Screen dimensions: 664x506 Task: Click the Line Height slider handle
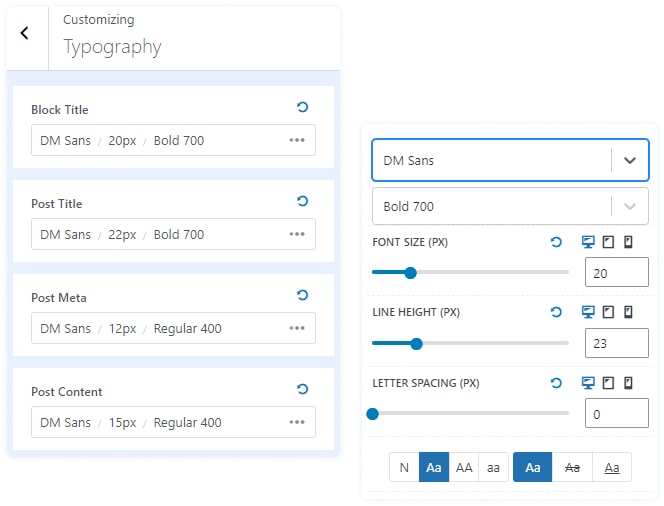click(x=416, y=343)
